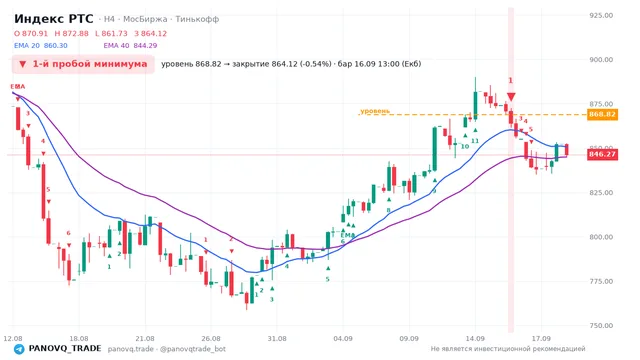The width and height of the screenshot is (640, 360).
Task: Click the PANOVQ_TRADE channel name
Action: point(64,349)
